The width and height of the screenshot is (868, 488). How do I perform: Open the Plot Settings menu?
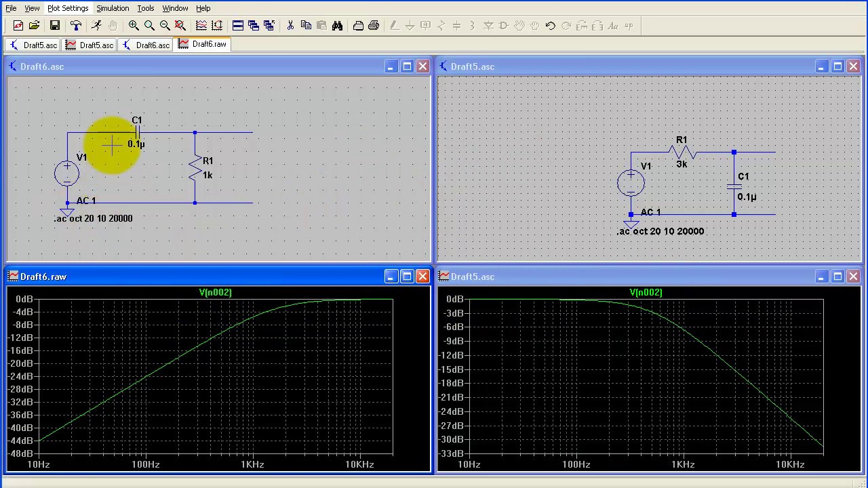pyautogui.click(x=68, y=8)
